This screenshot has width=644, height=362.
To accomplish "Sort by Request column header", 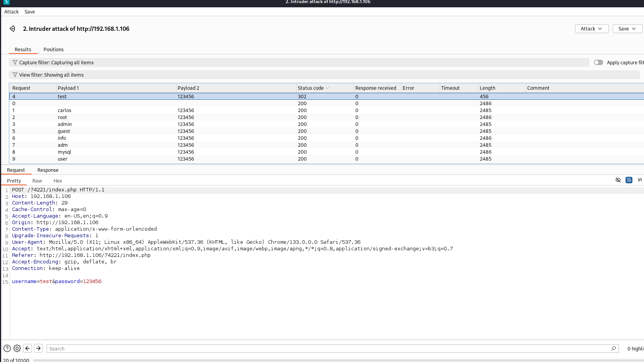I will [x=33, y=88].
